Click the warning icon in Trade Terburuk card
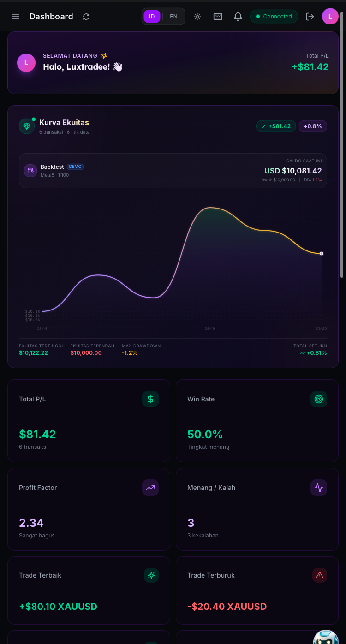This screenshot has height=644, width=346. point(320,575)
